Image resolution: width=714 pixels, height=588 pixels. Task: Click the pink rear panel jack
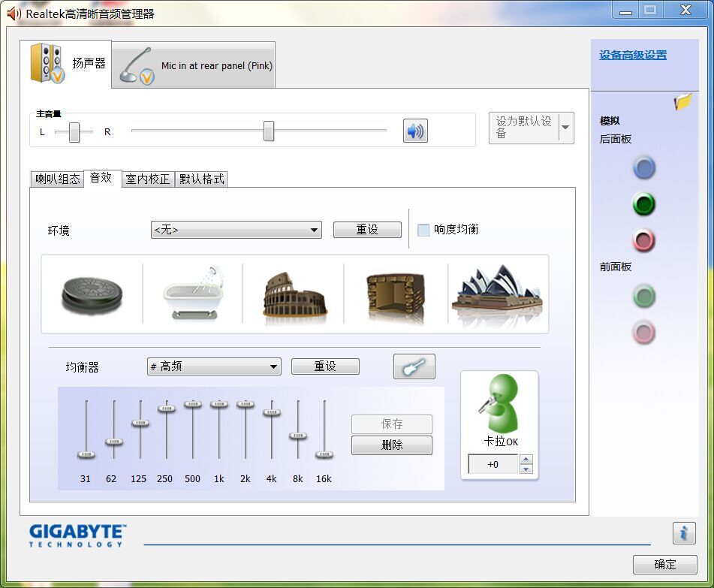point(644,240)
